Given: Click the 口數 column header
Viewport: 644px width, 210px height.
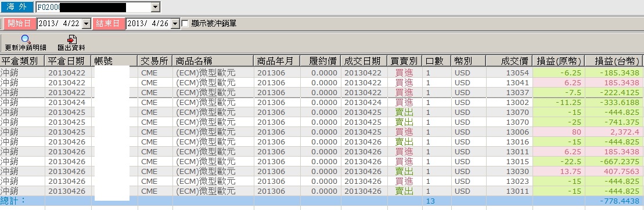Looking at the screenshot, I should coord(437,61).
